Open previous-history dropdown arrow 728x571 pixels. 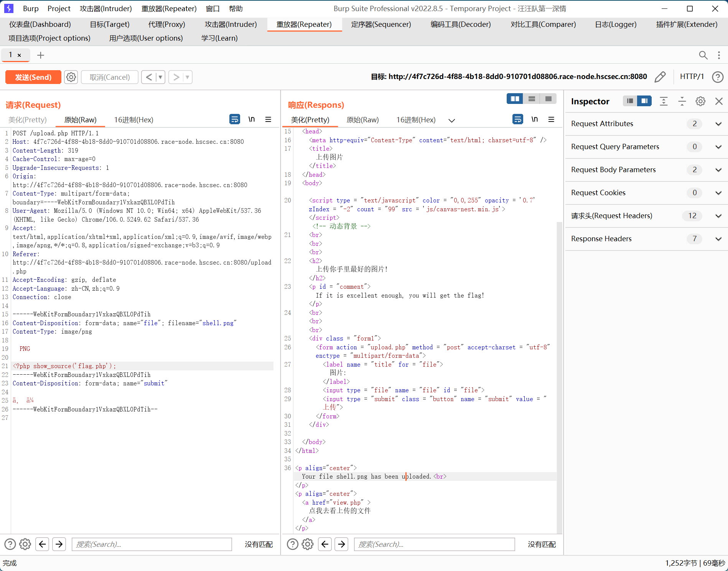click(160, 77)
